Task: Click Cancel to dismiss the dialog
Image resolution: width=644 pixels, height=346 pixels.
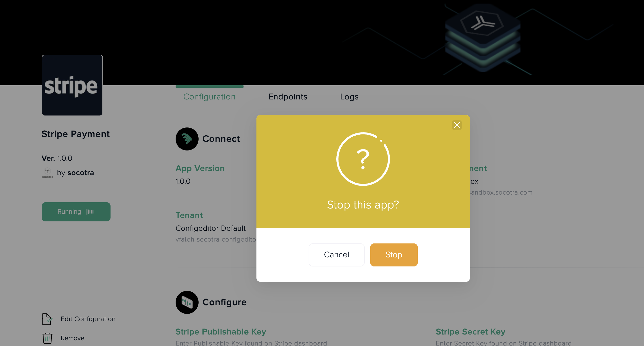Action: tap(336, 255)
